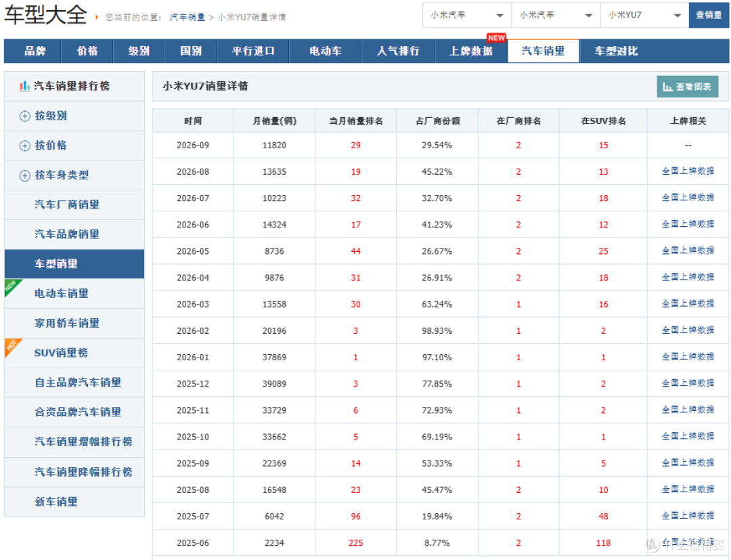This screenshot has width=731, height=560.
Task: Expand the 按价格 plus icon
Action: pyautogui.click(x=25, y=146)
